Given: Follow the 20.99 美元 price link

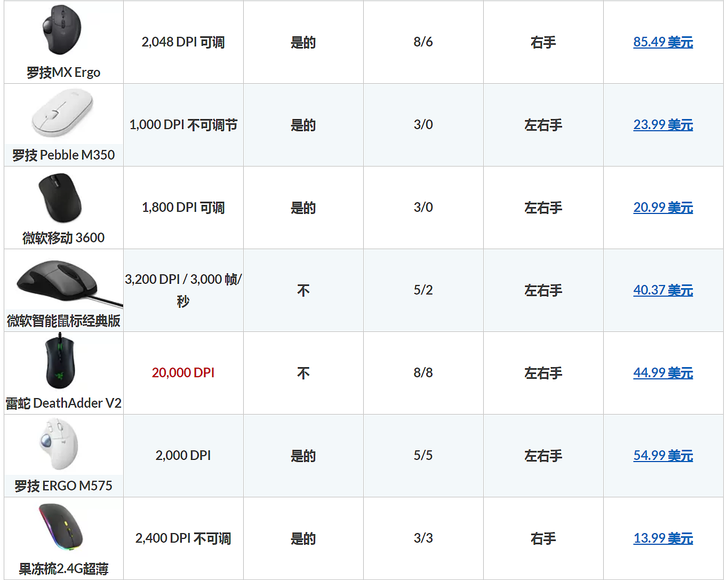Looking at the screenshot, I should point(663,208).
